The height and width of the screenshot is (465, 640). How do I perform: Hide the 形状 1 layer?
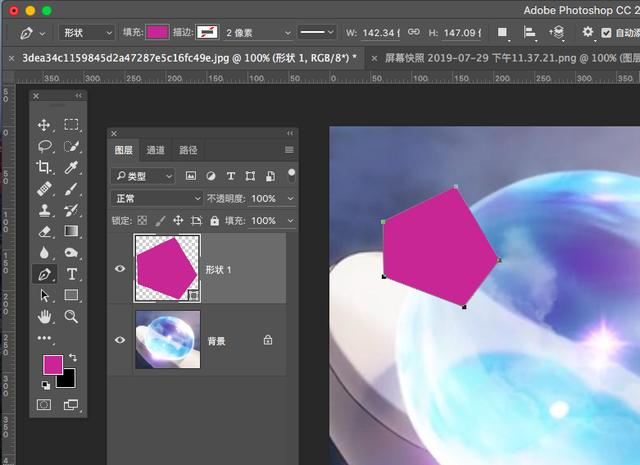point(120,269)
